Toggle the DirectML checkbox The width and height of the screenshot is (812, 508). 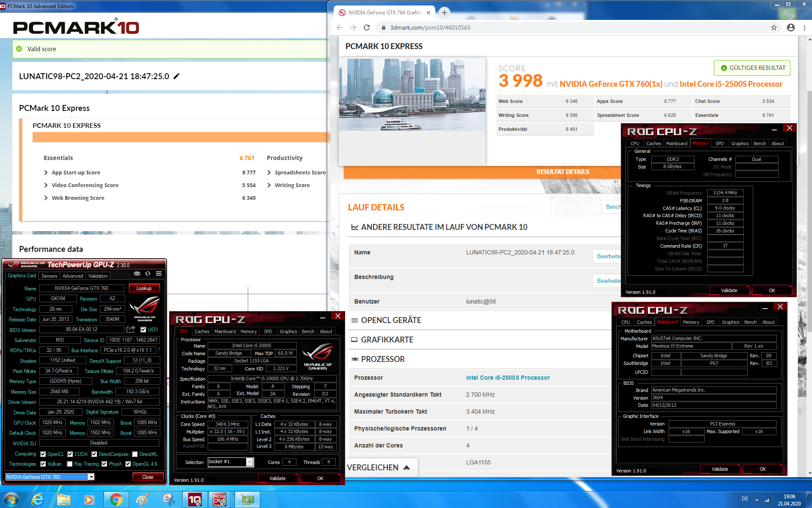click(x=134, y=454)
